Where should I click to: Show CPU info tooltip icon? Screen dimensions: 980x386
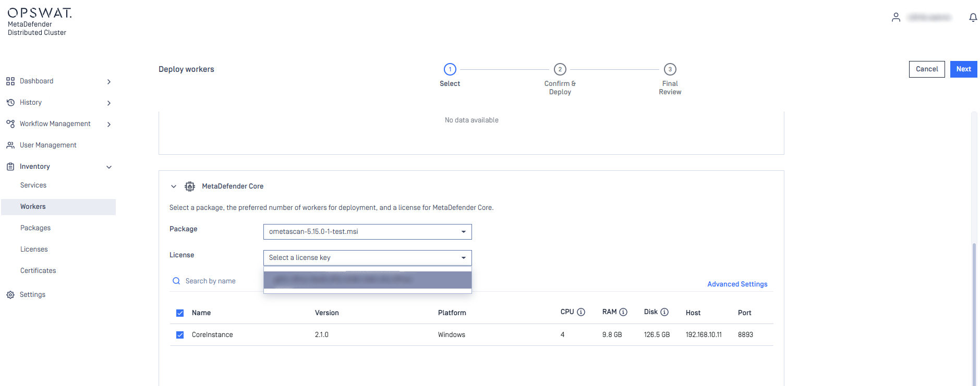[x=581, y=312]
